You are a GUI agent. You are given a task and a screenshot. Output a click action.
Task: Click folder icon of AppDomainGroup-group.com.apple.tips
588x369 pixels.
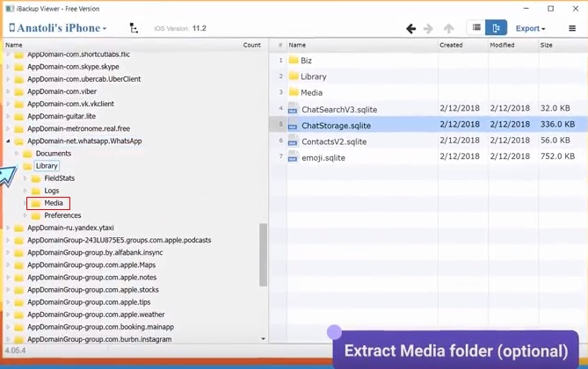(18, 302)
